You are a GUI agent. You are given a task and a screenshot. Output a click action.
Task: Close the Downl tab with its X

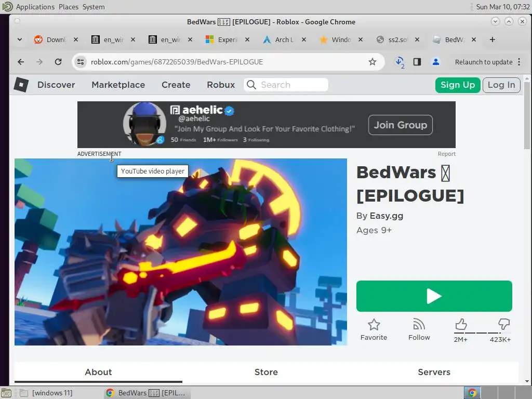click(x=76, y=39)
